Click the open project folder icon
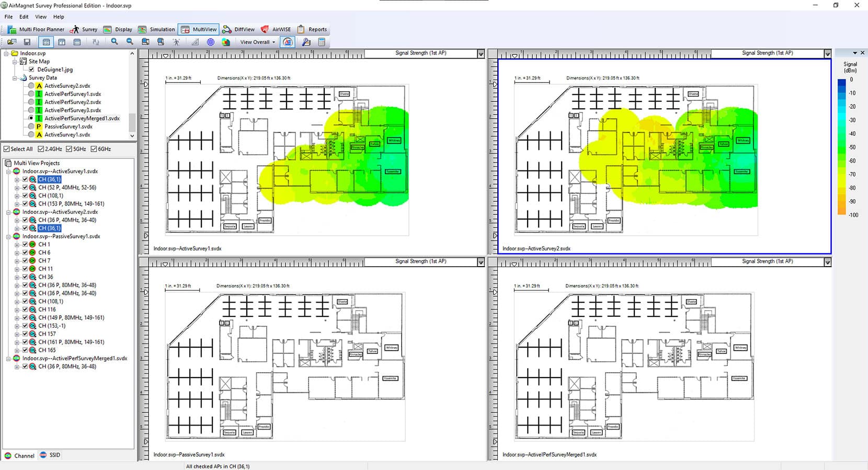Screen dimensions: 868x470 click(x=12, y=42)
